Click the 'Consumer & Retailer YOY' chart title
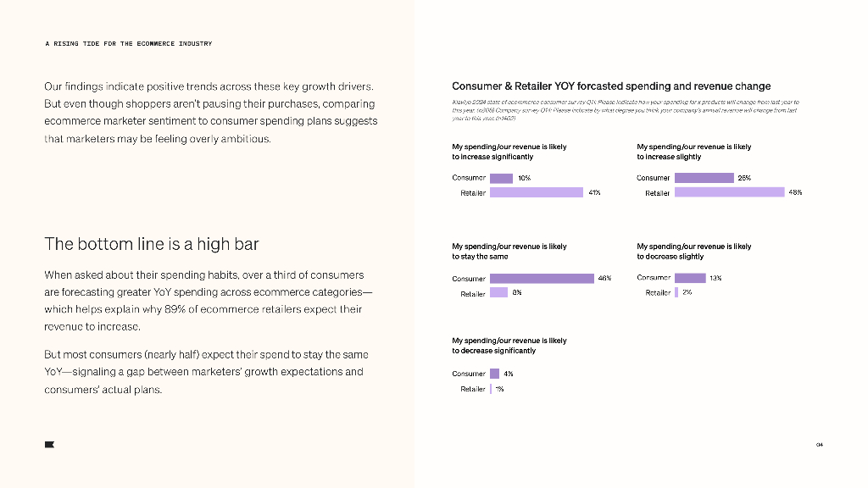 tap(611, 86)
